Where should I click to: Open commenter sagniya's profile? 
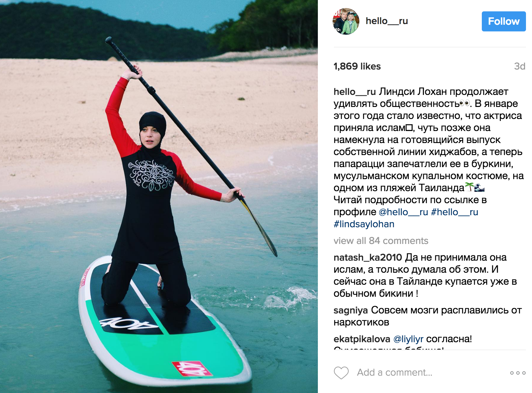pos(351,310)
